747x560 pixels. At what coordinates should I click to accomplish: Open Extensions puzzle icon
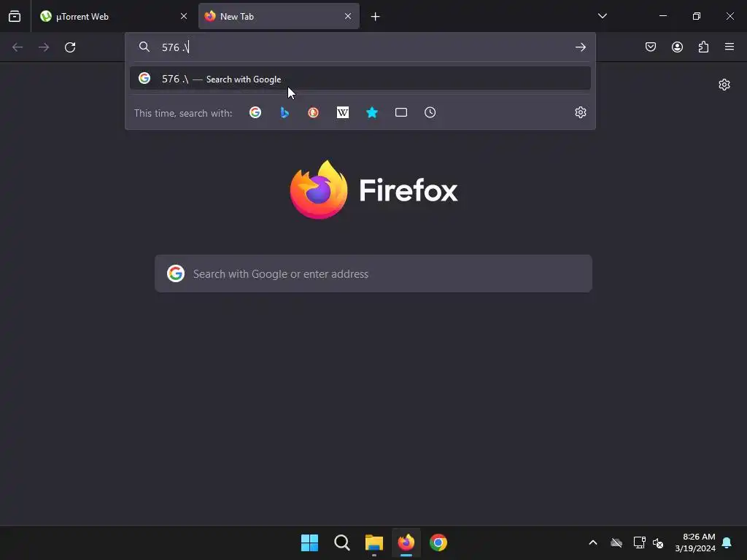[703, 47]
